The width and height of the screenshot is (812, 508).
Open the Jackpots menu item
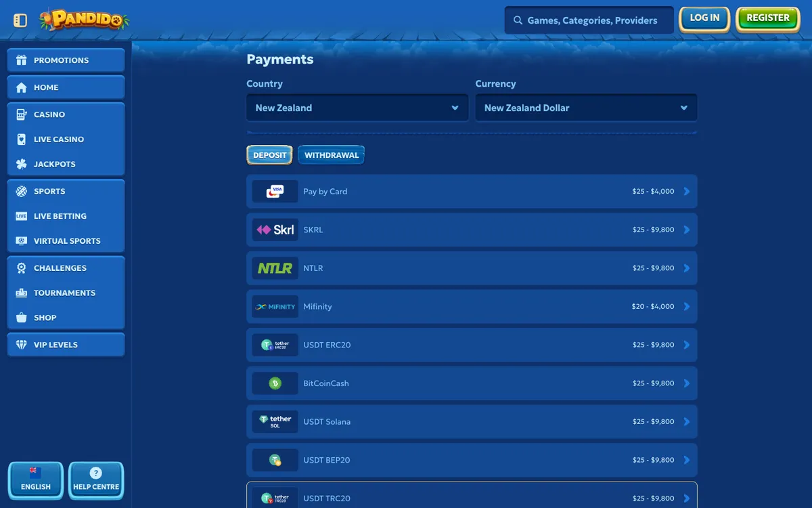coord(66,164)
